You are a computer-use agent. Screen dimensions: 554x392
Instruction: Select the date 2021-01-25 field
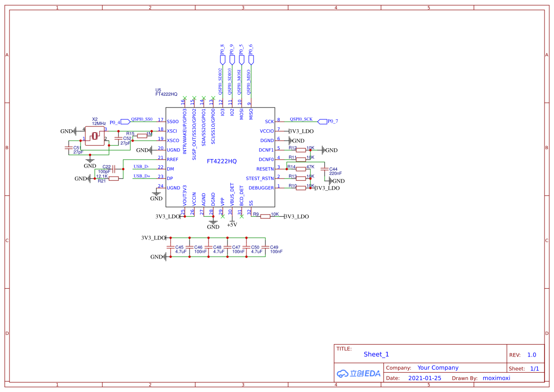(425, 378)
